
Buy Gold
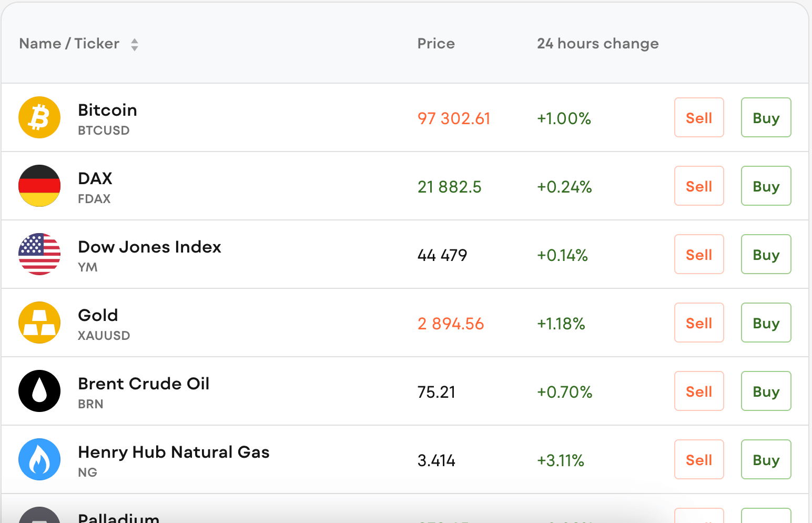point(766,323)
